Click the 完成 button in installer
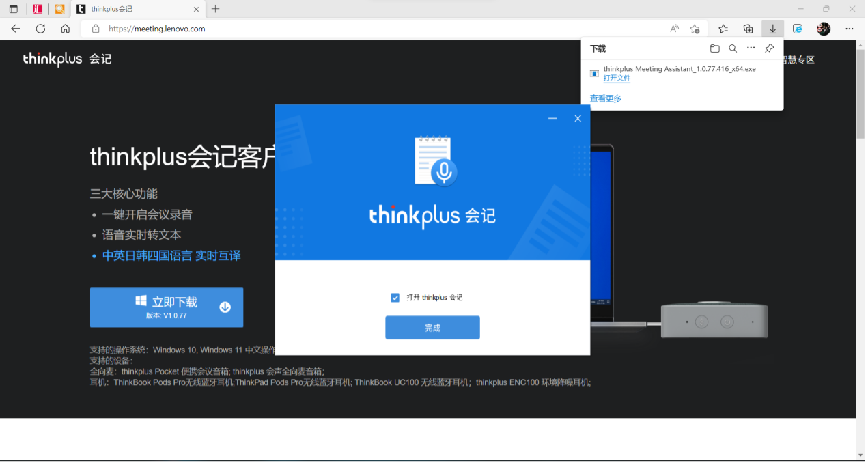The height and width of the screenshot is (463, 868). point(432,328)
